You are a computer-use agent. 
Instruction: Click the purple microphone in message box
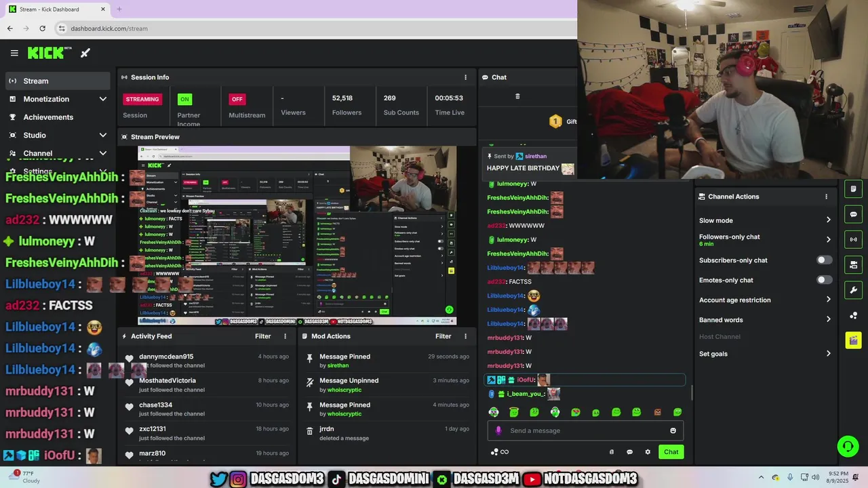click(498, 430)
